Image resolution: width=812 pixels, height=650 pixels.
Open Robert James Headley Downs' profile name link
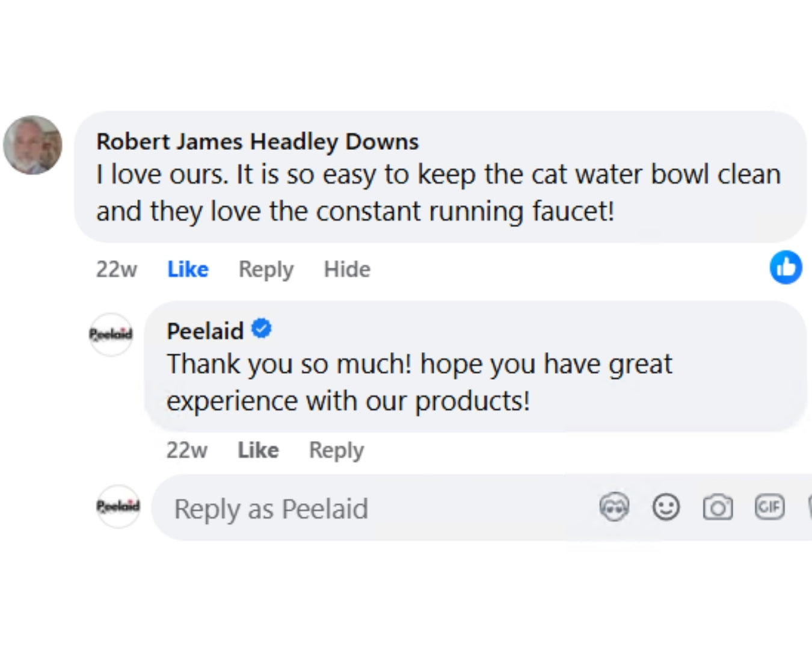(x=257, y=141)
